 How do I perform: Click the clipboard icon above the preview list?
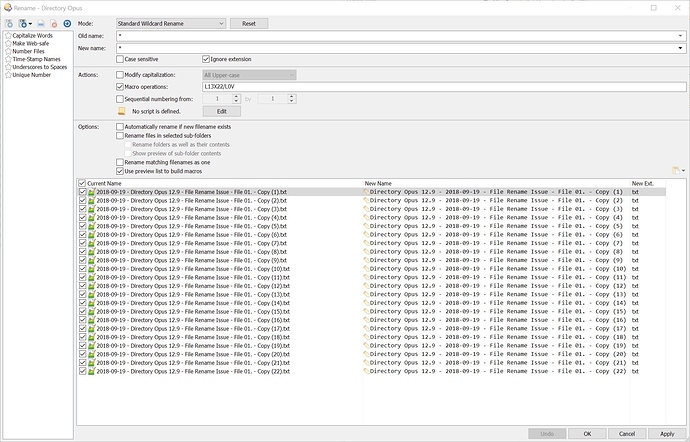click(676, 170)
